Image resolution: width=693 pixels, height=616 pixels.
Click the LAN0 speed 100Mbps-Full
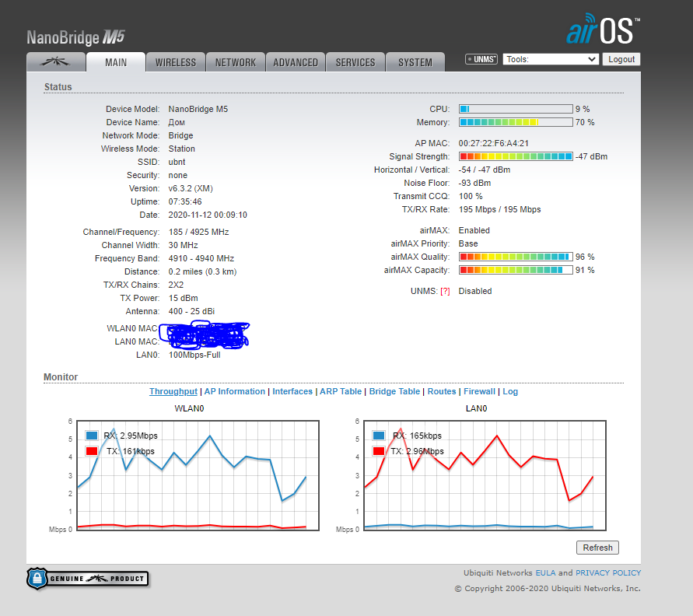(194, 355)
